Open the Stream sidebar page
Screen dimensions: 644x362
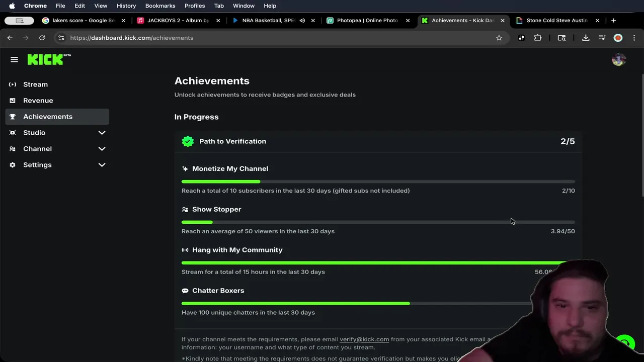tap(57, 84)
